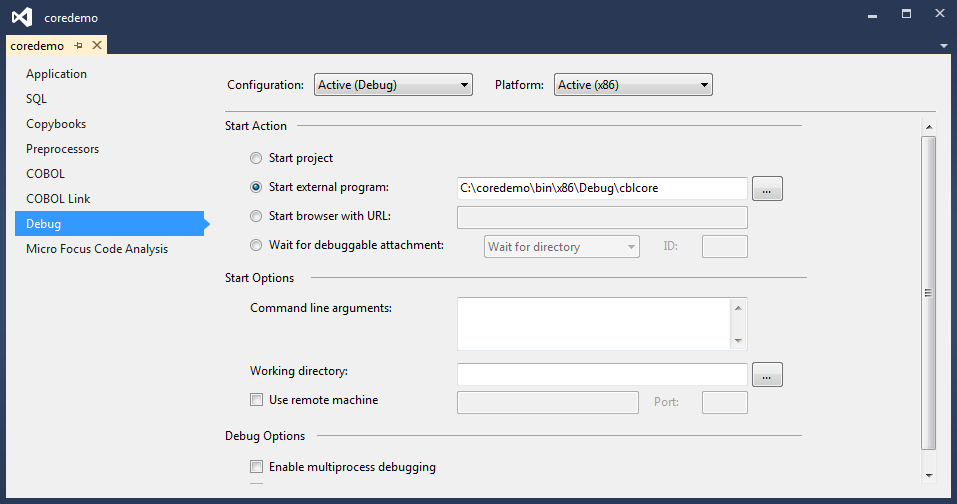Image resolution: width=957 pixels, height=504 pixels.
Task: Click the Visual Studio logo icon
Action: 21,17
